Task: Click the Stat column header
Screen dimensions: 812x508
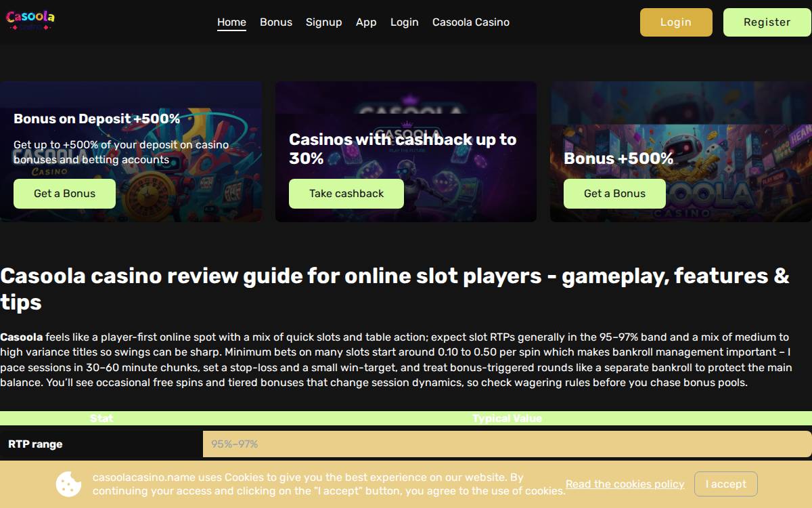Action: [x=101, y=418]
